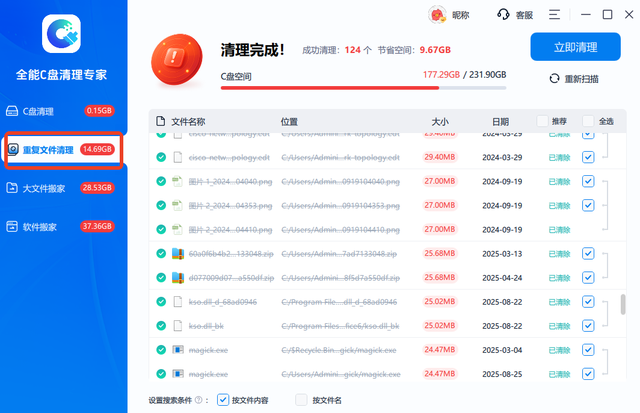Uncheck the 按文件内容 search condition checkbox

(x=223, y=400)
